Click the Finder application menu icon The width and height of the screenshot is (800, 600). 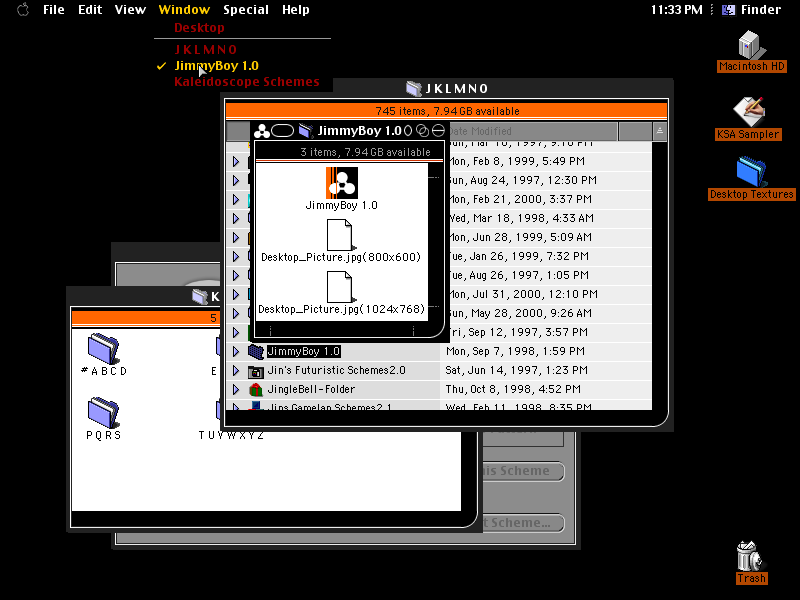[729, 10]
